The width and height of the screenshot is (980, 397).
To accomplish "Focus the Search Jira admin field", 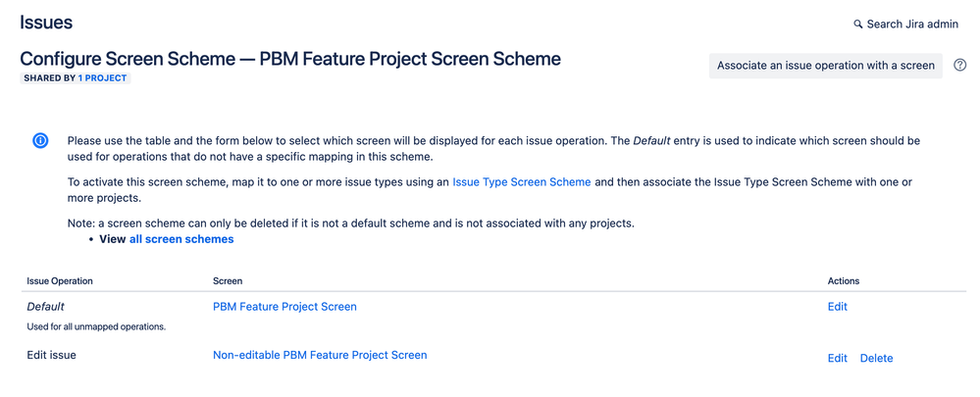I will [912, 25].
